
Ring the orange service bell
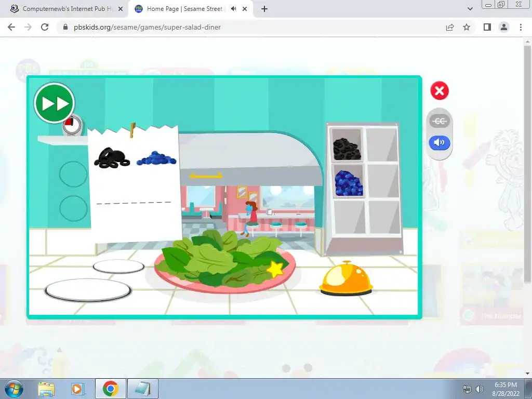tap(346, 279)
